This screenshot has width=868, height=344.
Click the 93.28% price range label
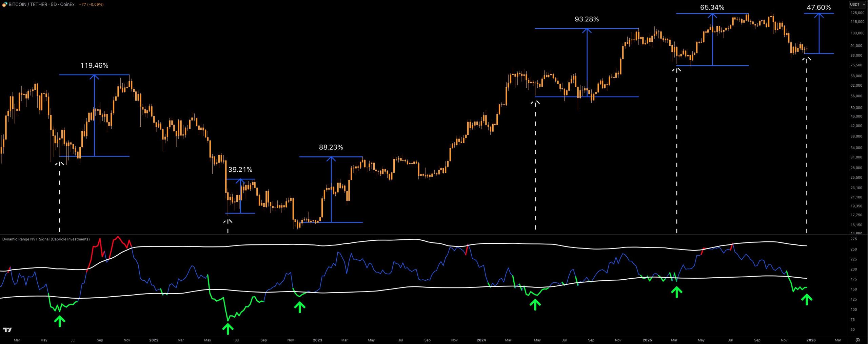[x=587, y=19]
